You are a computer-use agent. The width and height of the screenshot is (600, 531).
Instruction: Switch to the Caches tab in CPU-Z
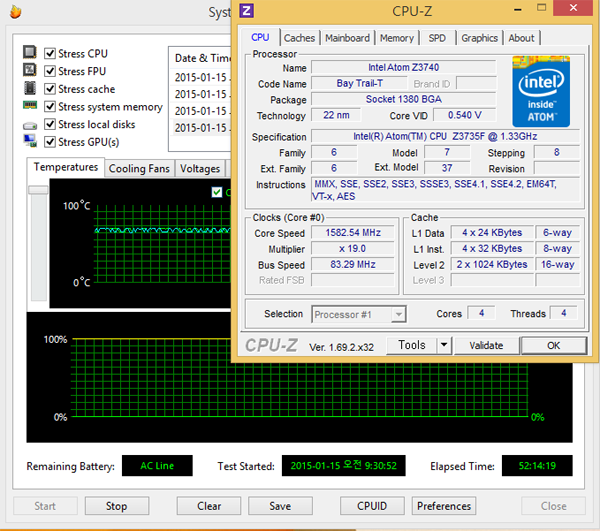pos(299,38)
